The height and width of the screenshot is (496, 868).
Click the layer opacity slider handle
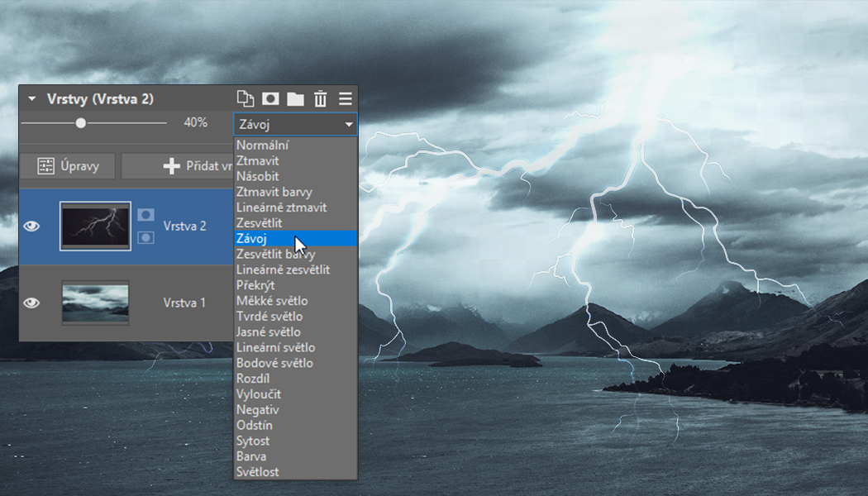point(81,123)
